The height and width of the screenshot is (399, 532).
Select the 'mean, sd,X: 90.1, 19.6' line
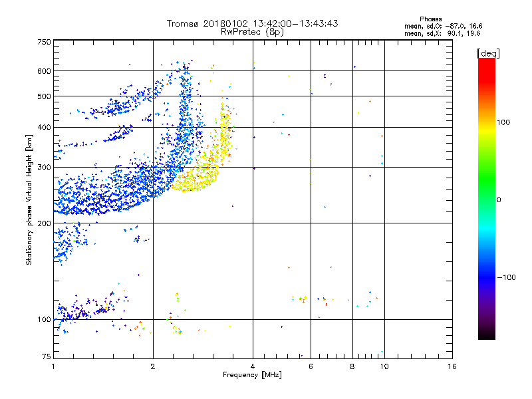pos(442,33)
